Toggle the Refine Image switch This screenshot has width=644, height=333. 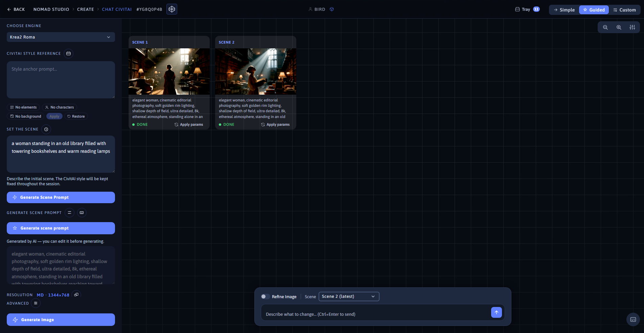pyautogui.click(x=266, y=296)
